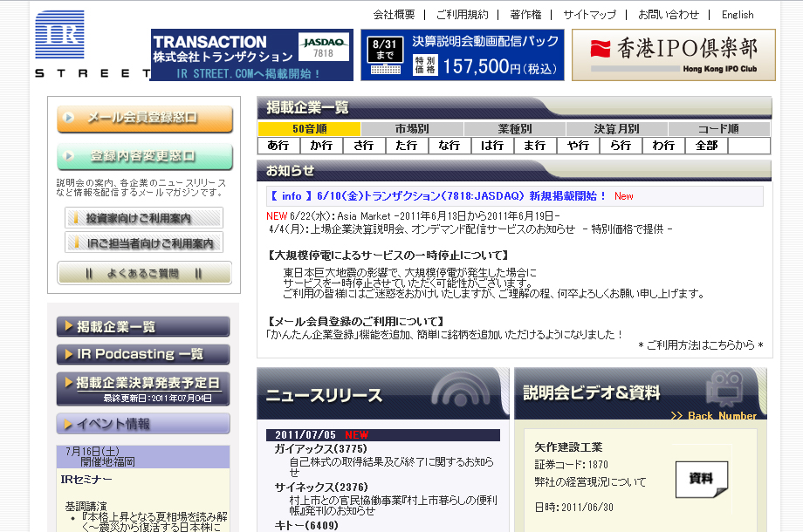This screenshot has width=803, height=532.
Task: Open the よくあるご質問 button
Action: pos(144,273)
